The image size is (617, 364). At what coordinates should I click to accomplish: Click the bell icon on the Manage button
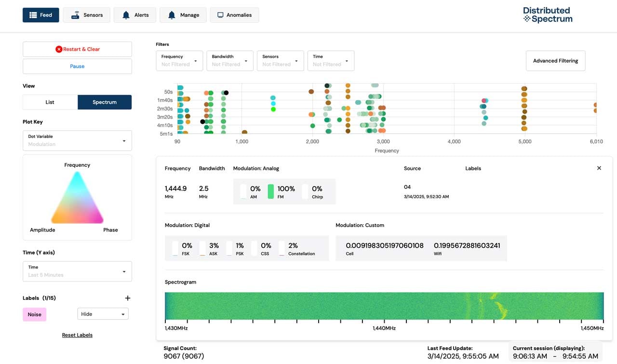tap(172, 14)
